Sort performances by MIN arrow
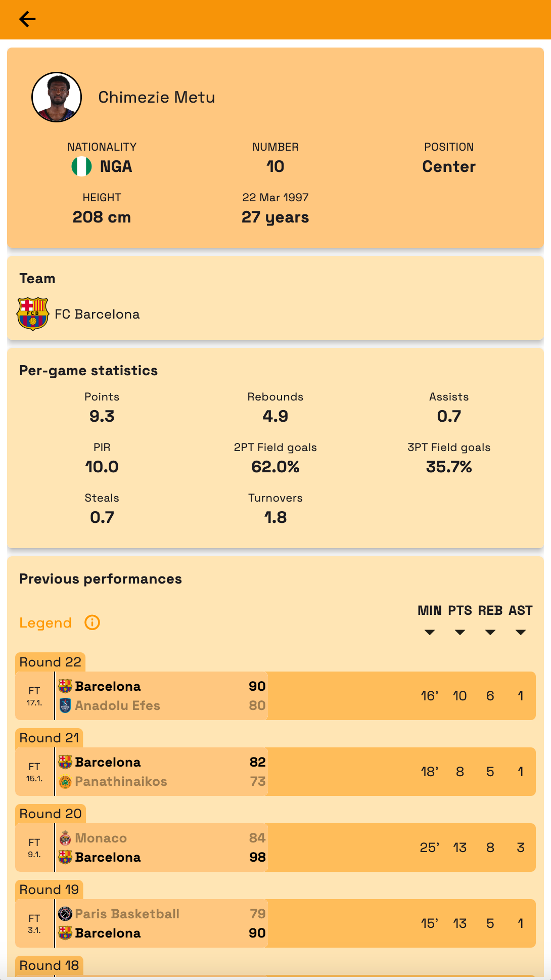This screenshot has height=980, width=551. [x=430, y=632]
